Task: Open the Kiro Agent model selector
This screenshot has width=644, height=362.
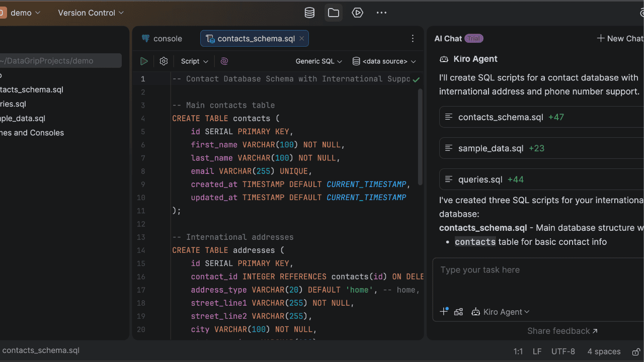Action: click(501, 312)
